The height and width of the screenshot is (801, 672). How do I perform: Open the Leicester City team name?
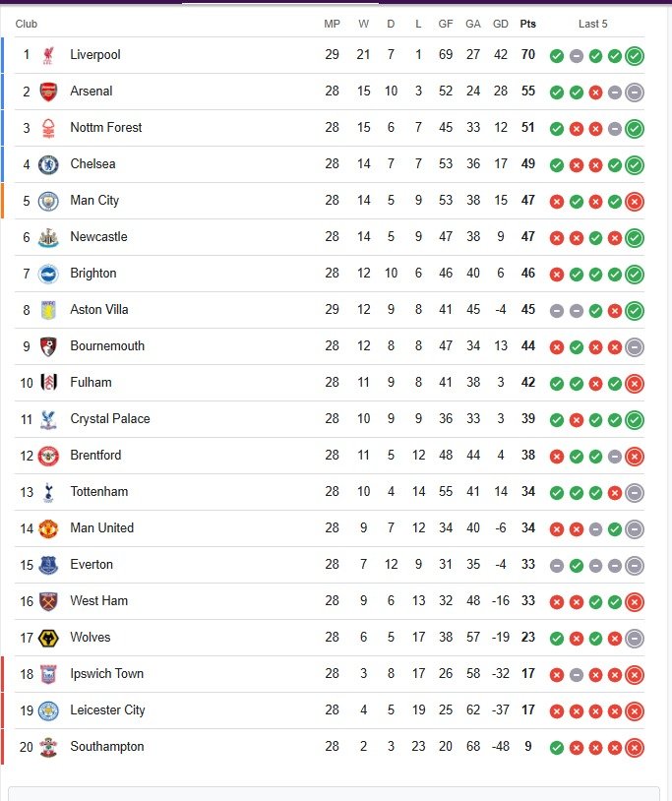108,709
